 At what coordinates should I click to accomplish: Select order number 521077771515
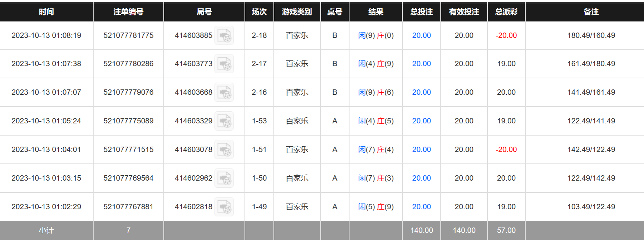point(128,150)
